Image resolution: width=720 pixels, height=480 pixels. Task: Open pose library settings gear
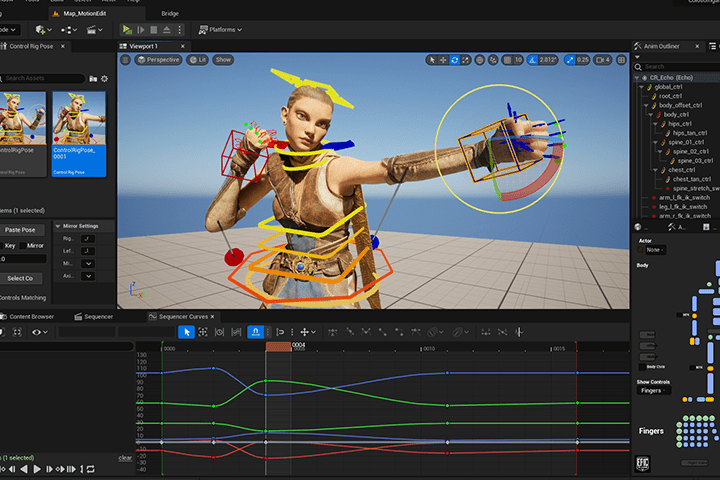coord(105,79)
